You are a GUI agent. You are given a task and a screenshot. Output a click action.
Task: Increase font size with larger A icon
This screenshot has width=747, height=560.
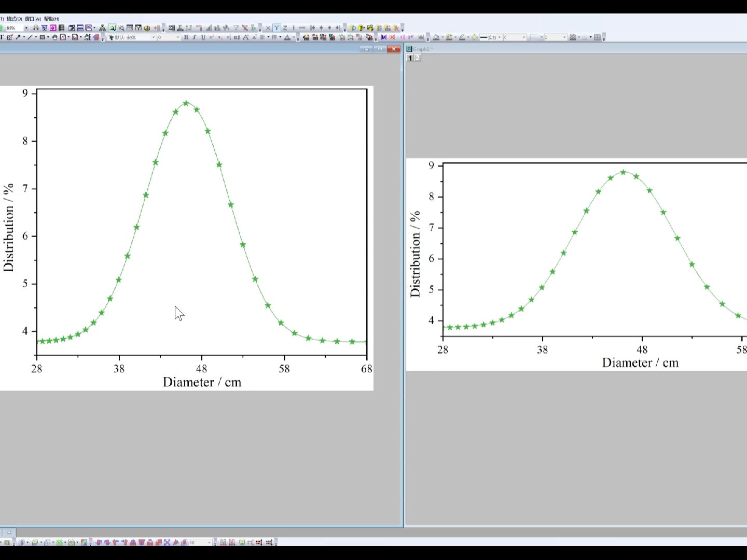[x=246, y=37]
